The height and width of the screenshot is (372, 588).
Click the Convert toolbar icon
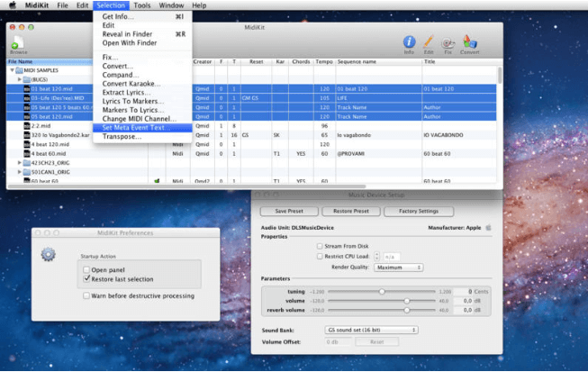click(469, 44)
